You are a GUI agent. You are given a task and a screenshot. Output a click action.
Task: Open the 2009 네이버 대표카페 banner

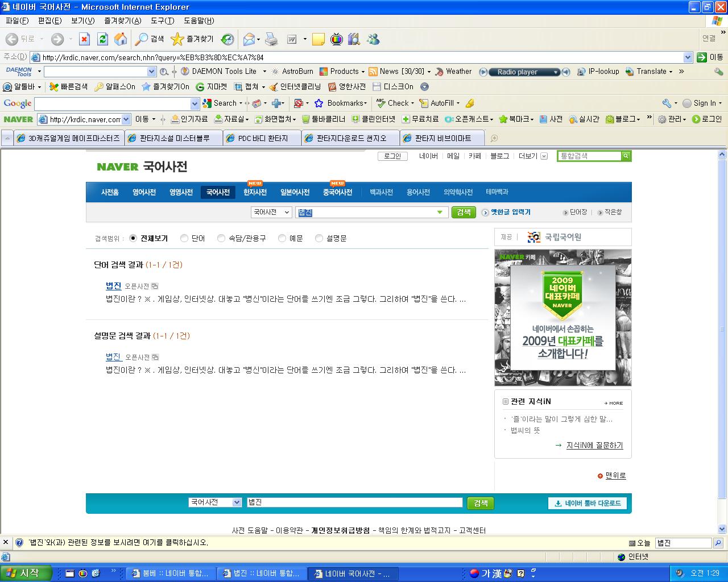coord(563,317)
